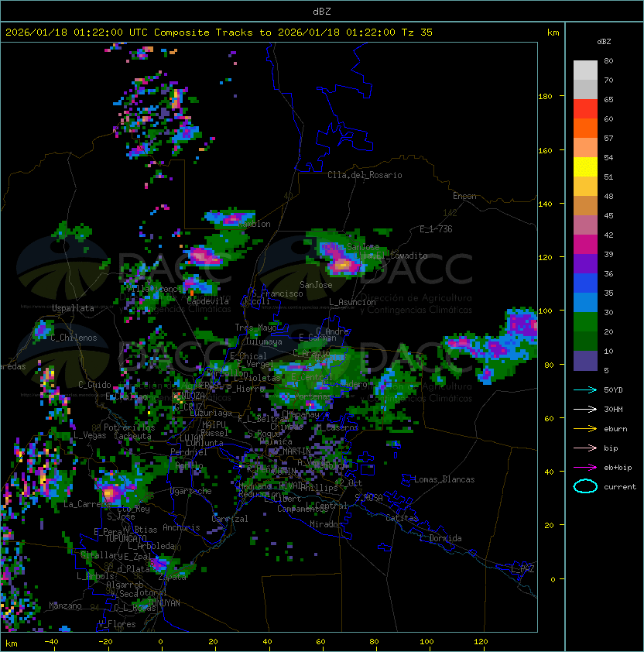The height and width of the screenshot is (652, 644).
Task: Click the 'C_Guido' map label
Action: [94, 385]
